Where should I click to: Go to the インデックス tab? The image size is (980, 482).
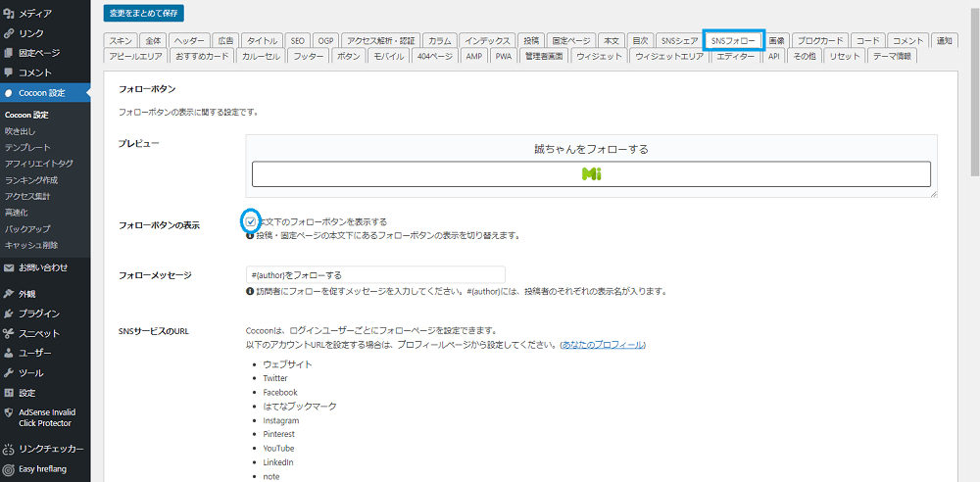(488, 40)
